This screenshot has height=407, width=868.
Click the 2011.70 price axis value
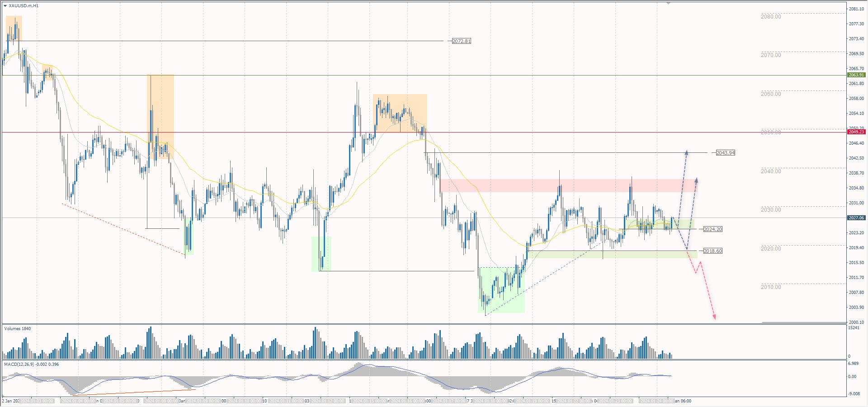coord(856,278)
